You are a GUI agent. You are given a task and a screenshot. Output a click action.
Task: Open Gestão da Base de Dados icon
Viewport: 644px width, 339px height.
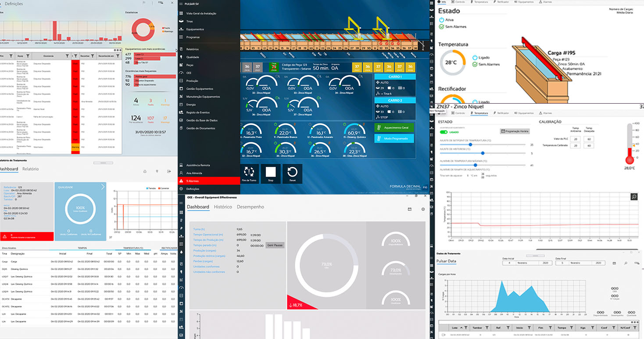[x=181, y=120]
